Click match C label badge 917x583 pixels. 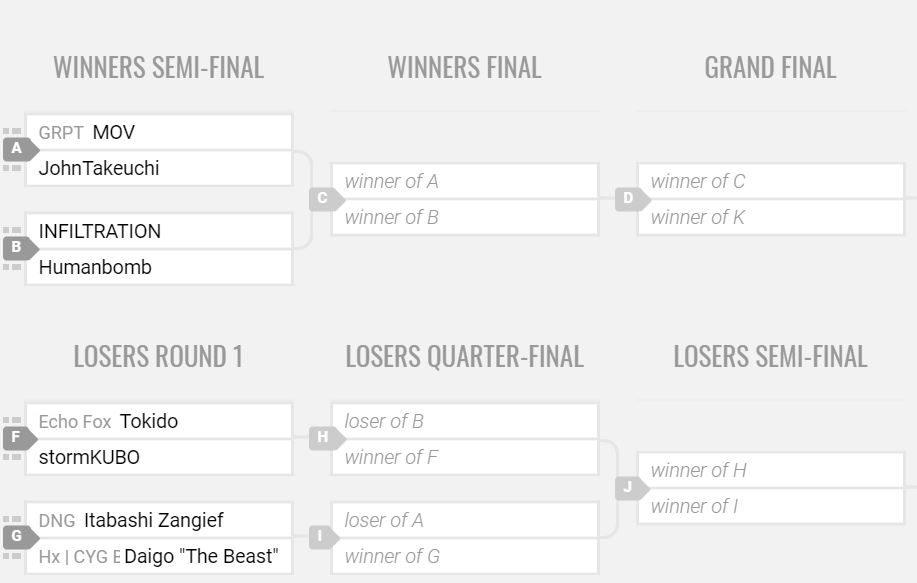323,198
